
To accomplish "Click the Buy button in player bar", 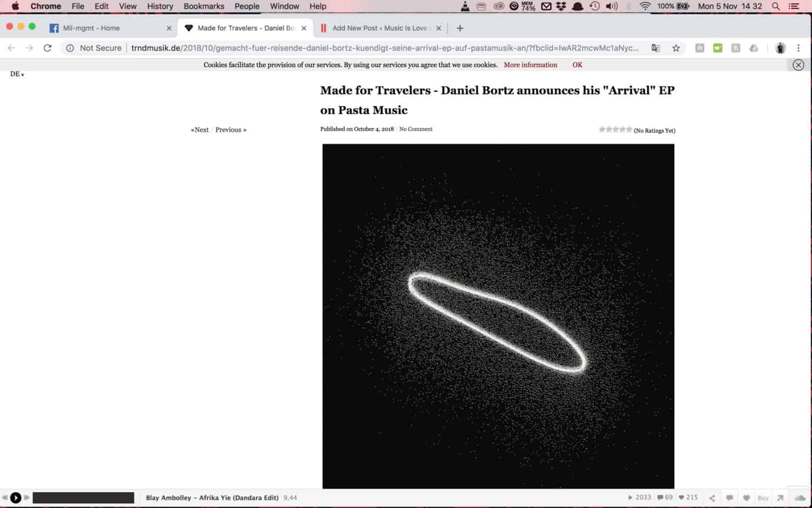I will click(763, 498).
